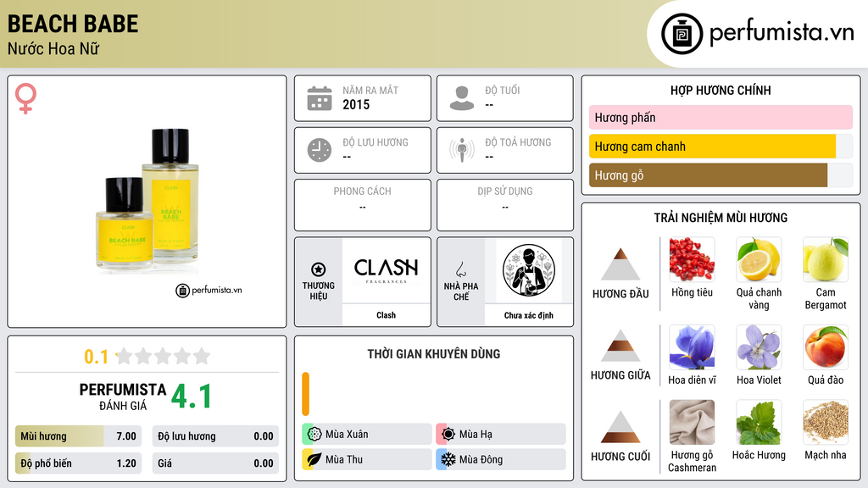Click the Độ phổ biến 1.20 score bar

click(x=78, y=463)
